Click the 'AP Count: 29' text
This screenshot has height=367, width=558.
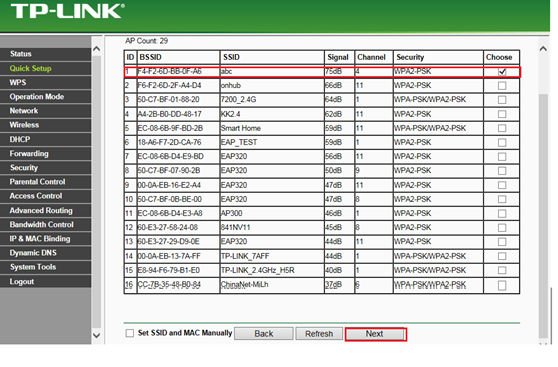pos(146,41)
